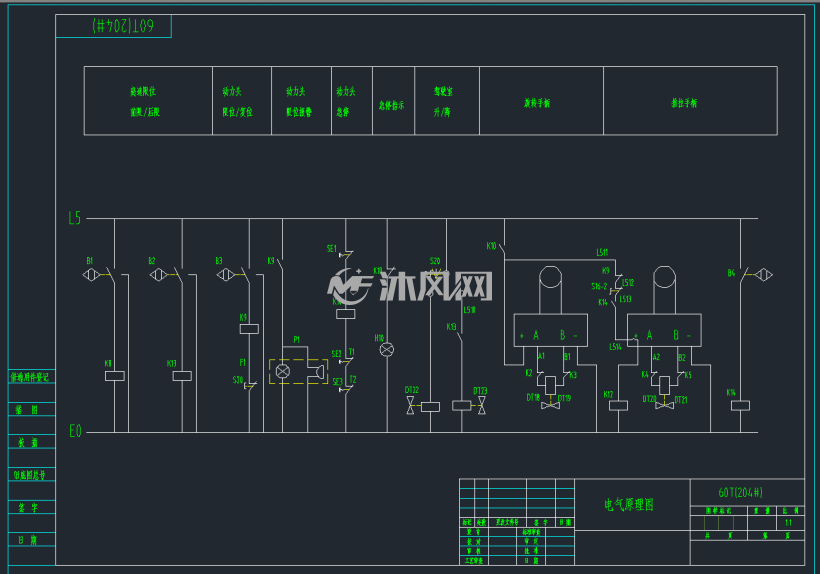Select the T1 text label
This screenshot has height=574, width=820.
[352, 352]
